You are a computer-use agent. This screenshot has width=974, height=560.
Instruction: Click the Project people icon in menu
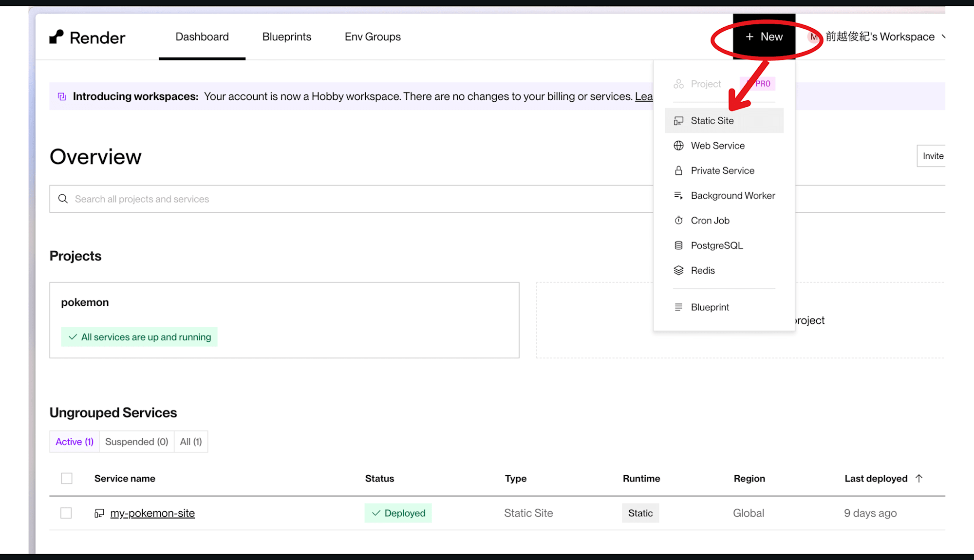point(678,84)
